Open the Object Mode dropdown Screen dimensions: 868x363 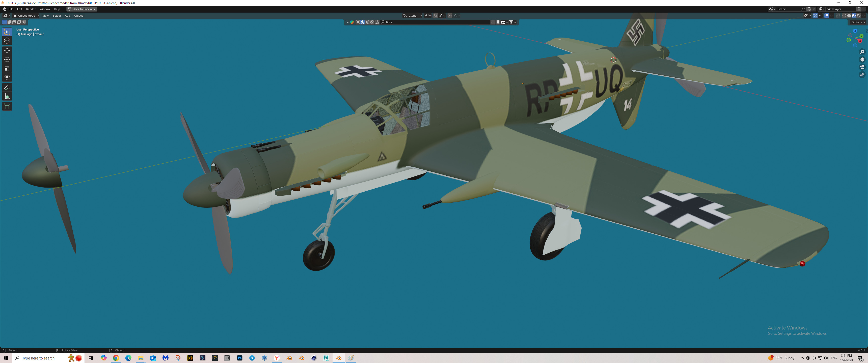pyautogui.click(x=26, y=16)
